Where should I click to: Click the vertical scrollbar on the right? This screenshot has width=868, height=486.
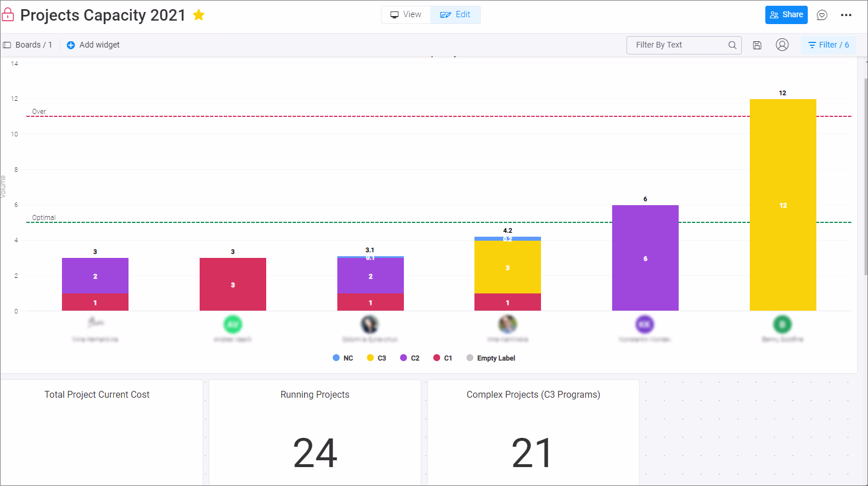coord(866,177)
